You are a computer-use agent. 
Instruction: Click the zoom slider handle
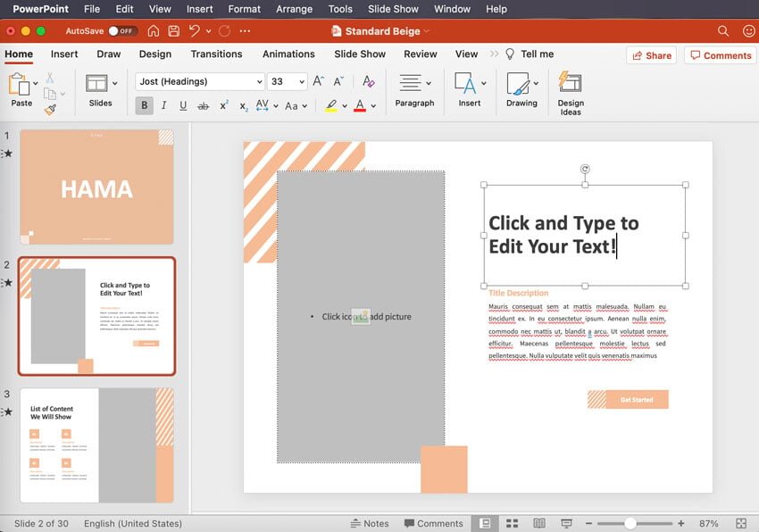[630, 523]
